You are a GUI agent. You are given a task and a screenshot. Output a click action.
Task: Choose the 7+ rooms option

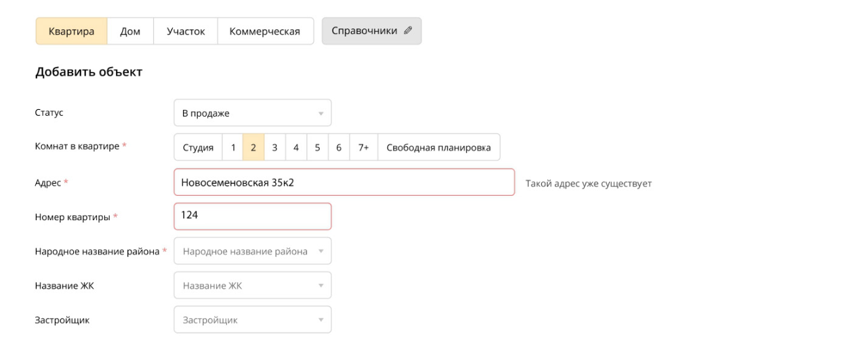(363, 148)
